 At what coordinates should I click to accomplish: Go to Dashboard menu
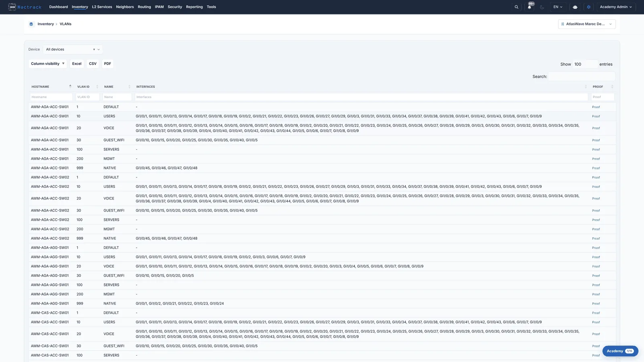(x=58, y=7)
